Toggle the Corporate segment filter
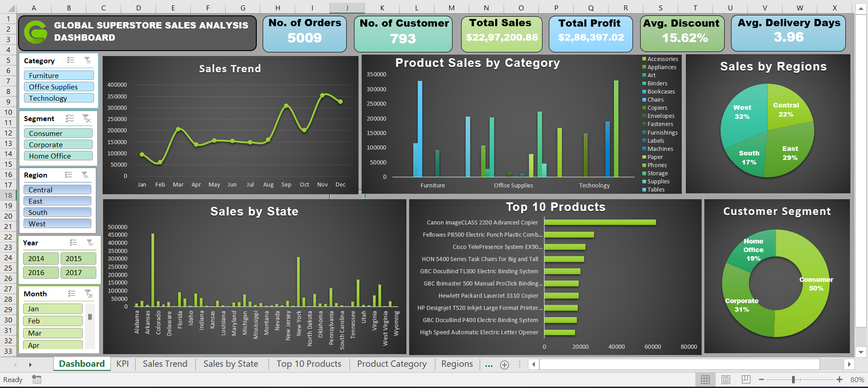 point(58,145)
